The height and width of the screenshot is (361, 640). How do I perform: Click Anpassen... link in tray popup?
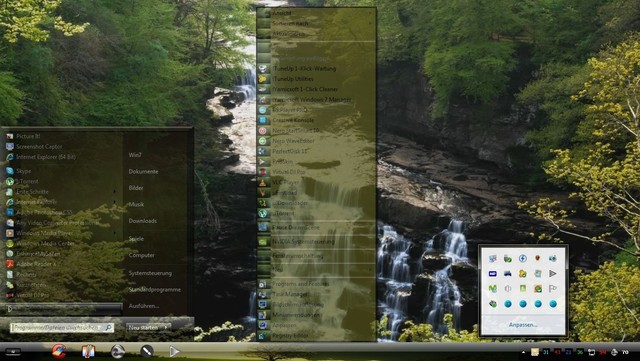pyautogui.click(x=523, y=325)
